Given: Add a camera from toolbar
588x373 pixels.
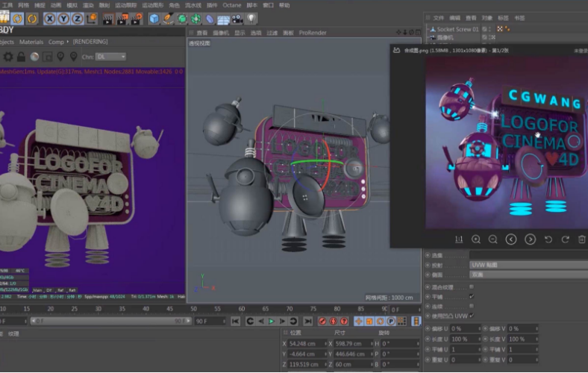Looking at the screenshot, I should click(237, 19).
